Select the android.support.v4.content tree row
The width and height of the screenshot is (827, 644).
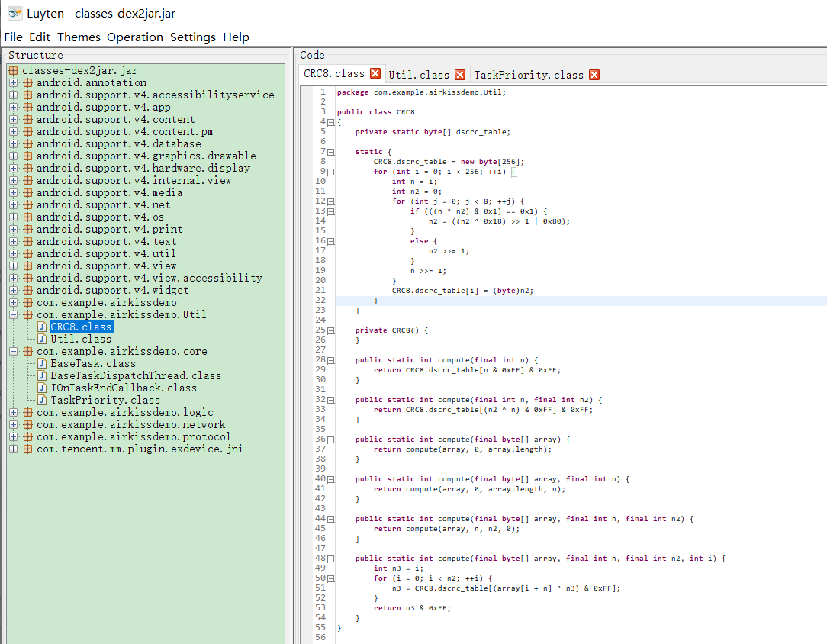coord(115,119)
